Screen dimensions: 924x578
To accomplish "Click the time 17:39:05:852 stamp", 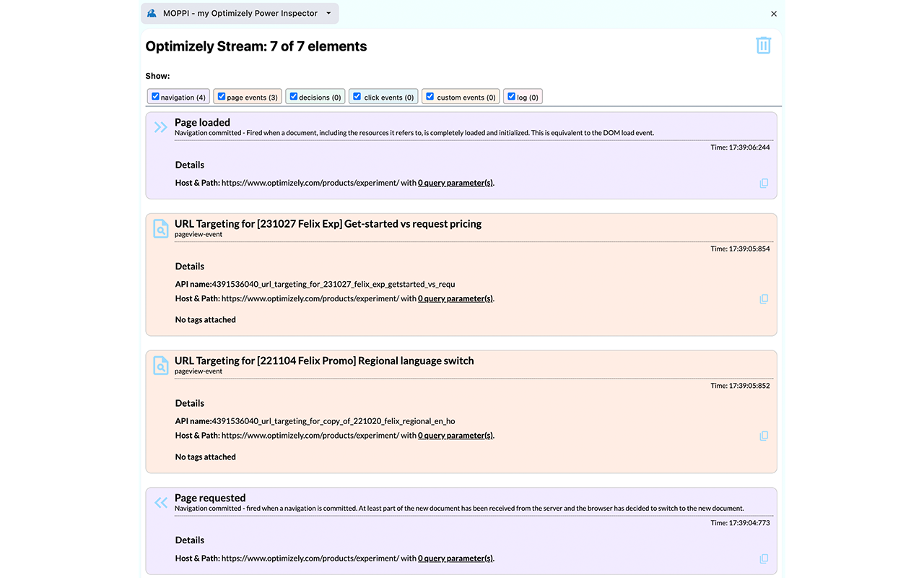I will pos(740,386).
